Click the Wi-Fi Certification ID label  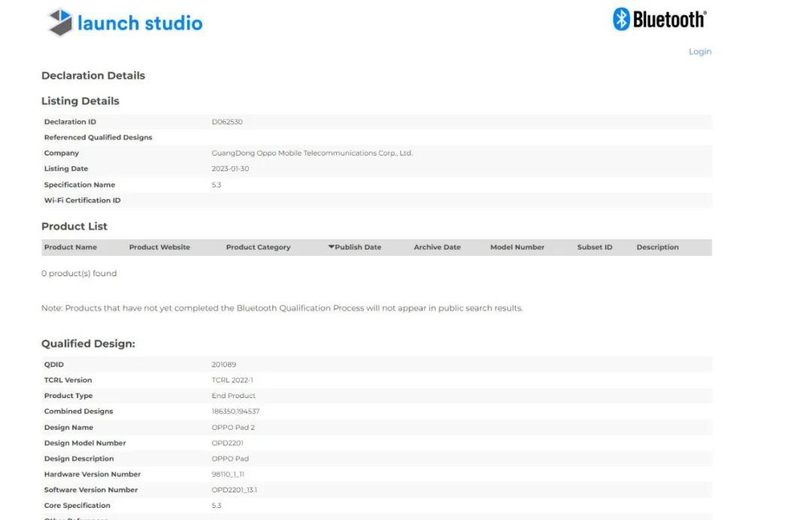coord(82,200)
